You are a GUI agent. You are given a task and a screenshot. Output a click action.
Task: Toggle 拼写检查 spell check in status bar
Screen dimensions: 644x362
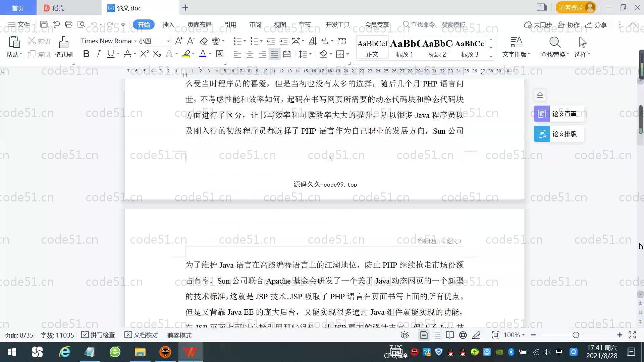point(98,335)
